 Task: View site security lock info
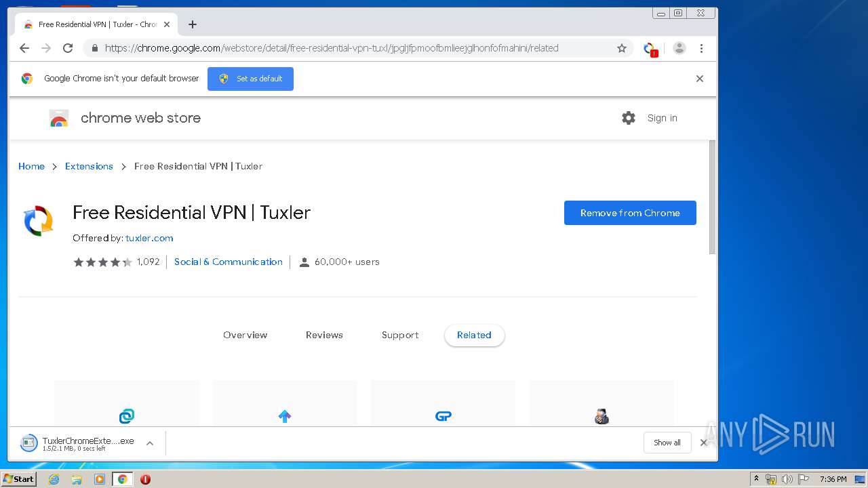94,48
